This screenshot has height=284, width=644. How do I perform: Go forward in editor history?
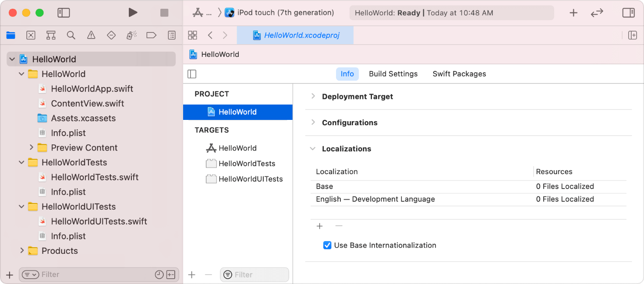pos(225,35)
